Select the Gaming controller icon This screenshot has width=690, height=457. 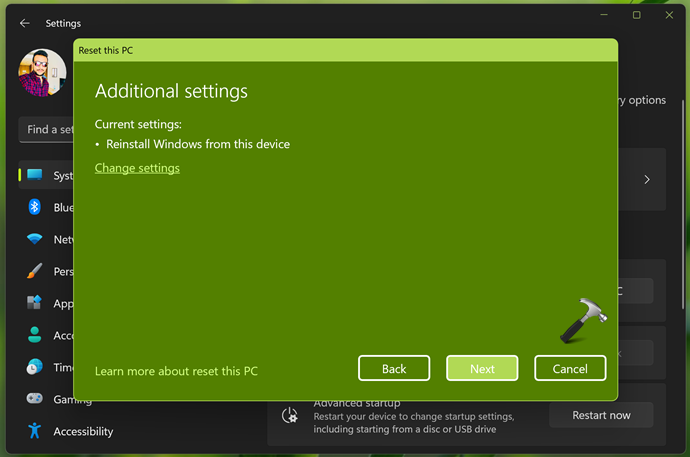pos(35,399)
